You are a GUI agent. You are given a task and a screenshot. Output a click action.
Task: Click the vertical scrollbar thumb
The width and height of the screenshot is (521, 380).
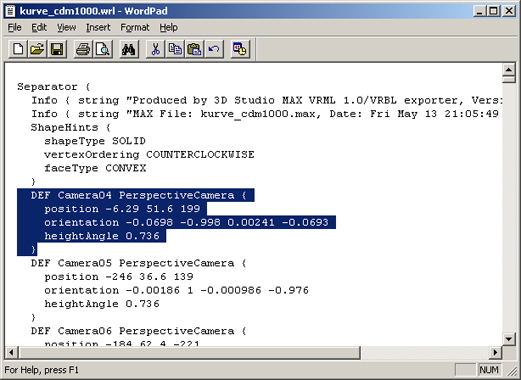[x=509, y=79]
